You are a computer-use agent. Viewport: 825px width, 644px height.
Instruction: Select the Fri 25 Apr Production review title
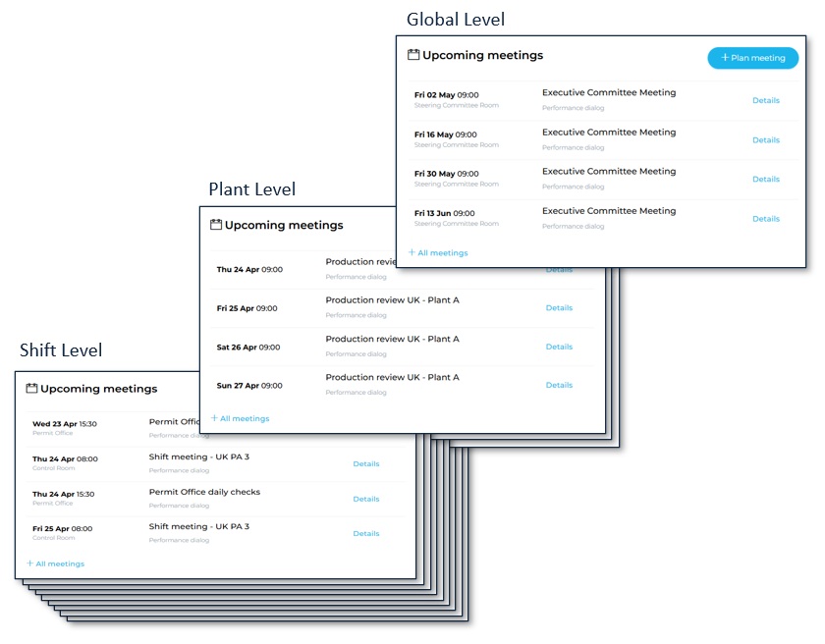392,300
